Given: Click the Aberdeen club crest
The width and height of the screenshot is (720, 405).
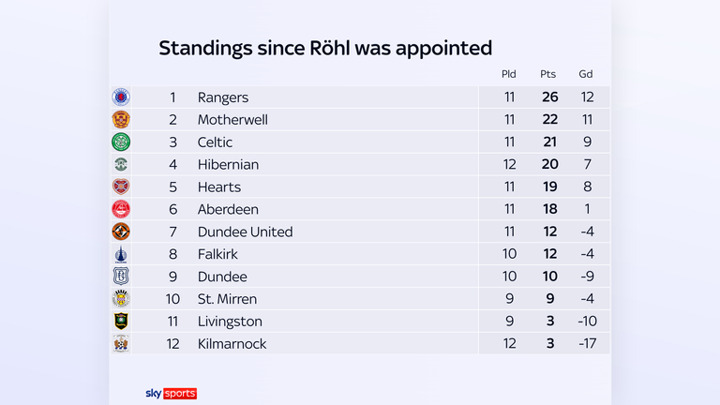Looking at the screenshot, I should pyautogui.click(x=121, y=209).
